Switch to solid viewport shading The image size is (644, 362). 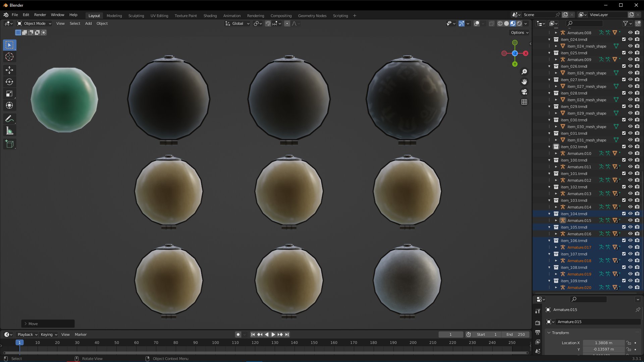point(506,23)
